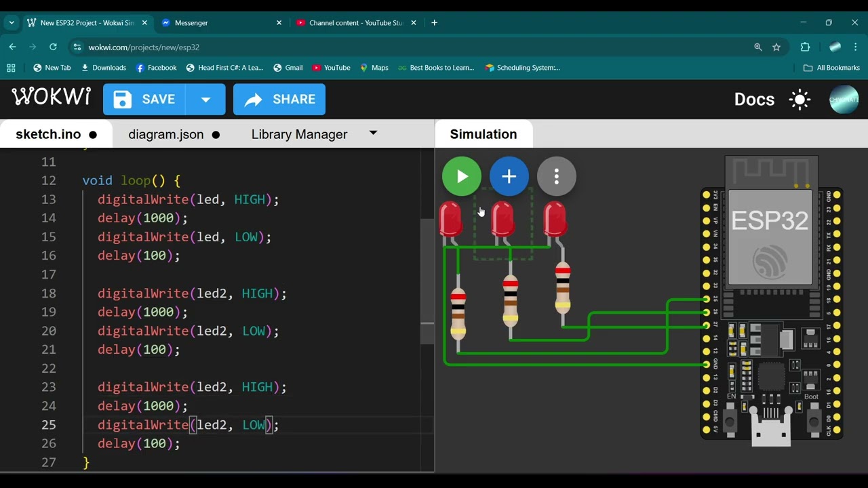This screenshot has height=488, width=868.
Task: Open the Maps bookmark
Action: [x=374, y=68]
